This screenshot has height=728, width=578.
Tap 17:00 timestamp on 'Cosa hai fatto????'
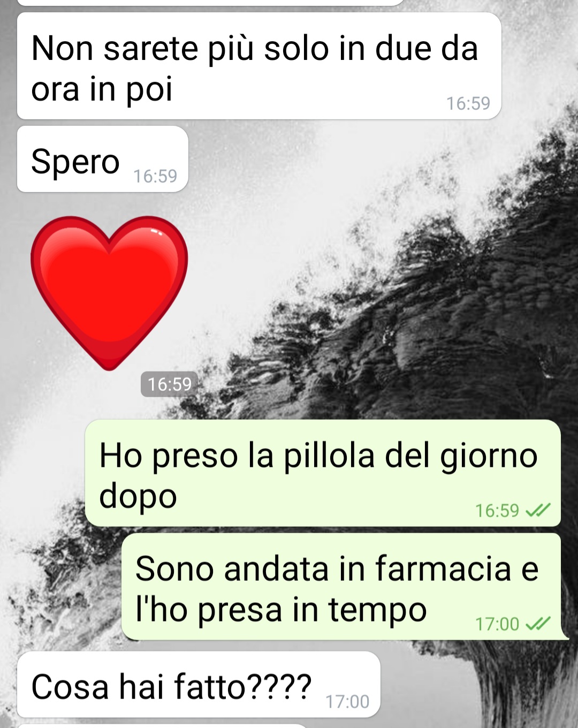tap(347, 702)
